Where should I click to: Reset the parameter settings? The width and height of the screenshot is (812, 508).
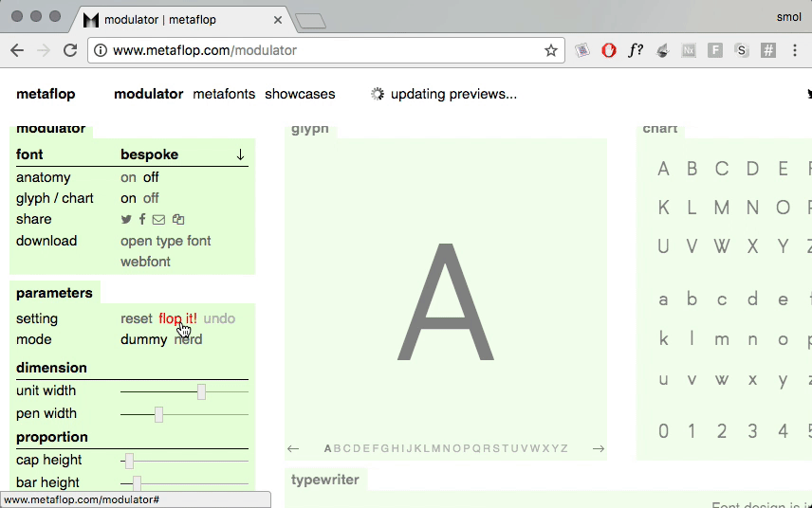coord(137,318)
